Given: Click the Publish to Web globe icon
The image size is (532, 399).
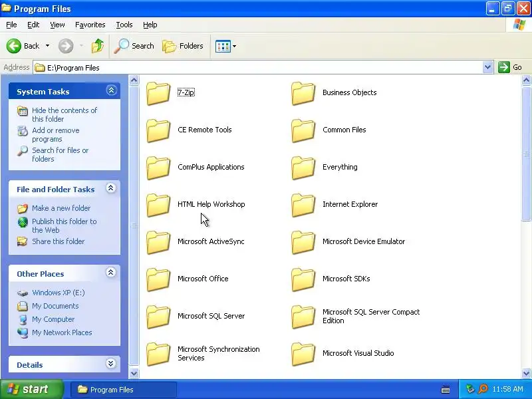Looking at the screenshot, I should coord(23,222).
